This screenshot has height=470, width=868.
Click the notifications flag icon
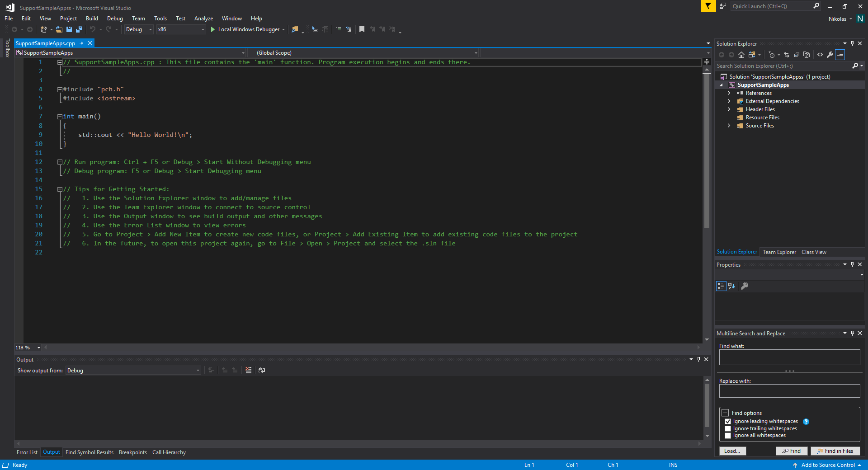coord(708,6)
